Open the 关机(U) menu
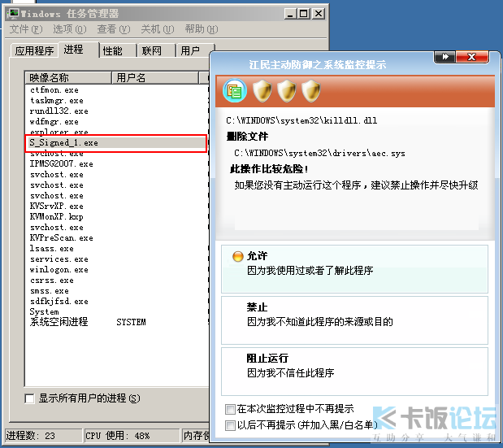Viewport: 503px width, 448px height. click(158, 29)
